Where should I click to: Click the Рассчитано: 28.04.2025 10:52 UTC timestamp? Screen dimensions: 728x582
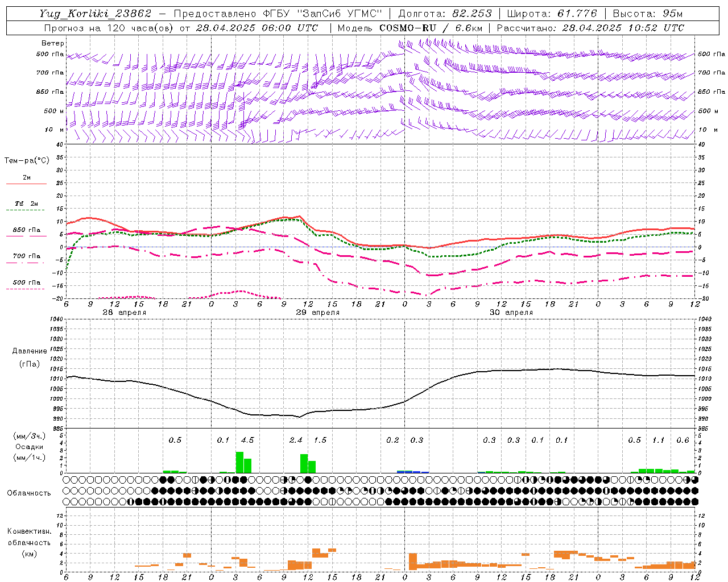coord(590,28)
